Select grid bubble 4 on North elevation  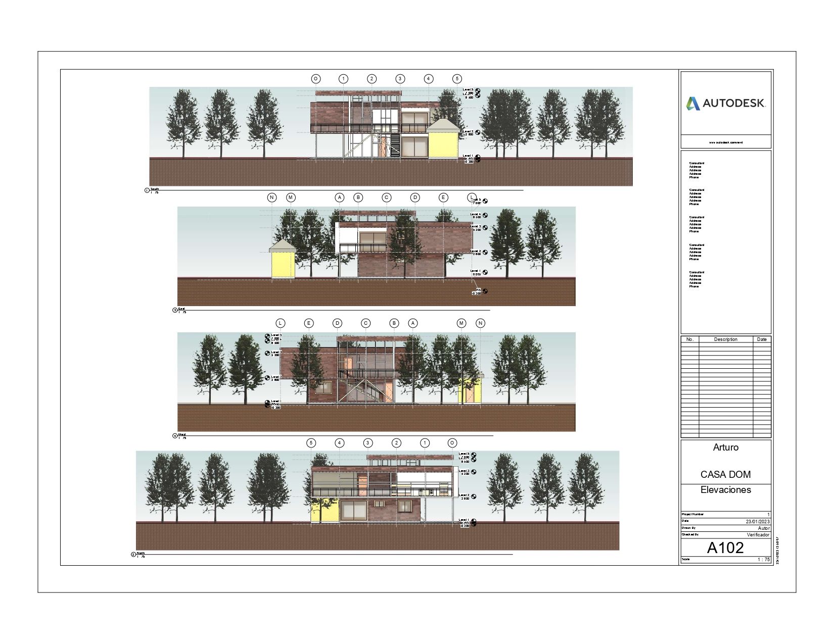coord(340,443)
